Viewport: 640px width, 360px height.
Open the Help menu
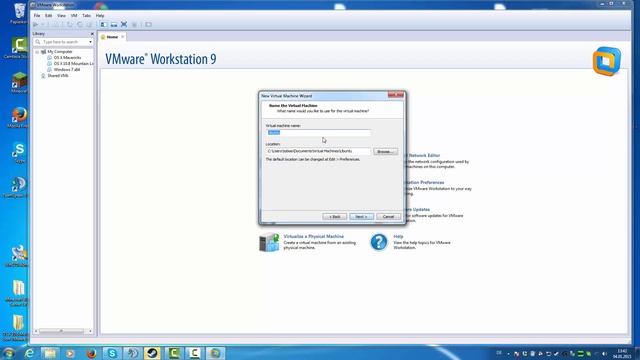pos(100,16)
